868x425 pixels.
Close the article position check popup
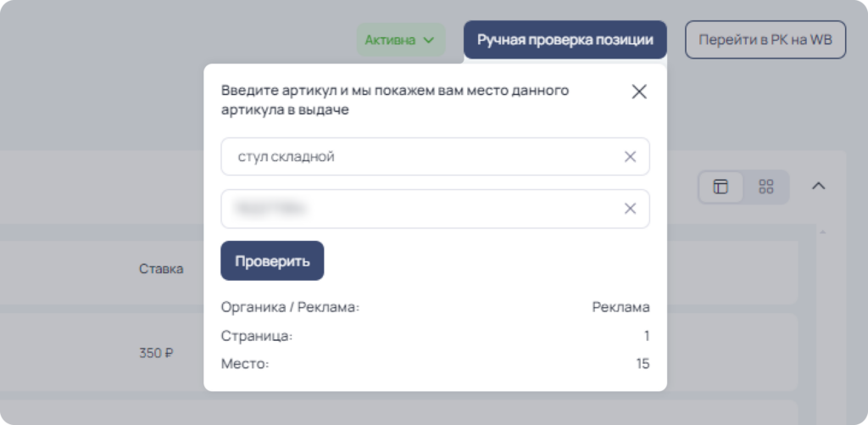(x=639, y=92)
